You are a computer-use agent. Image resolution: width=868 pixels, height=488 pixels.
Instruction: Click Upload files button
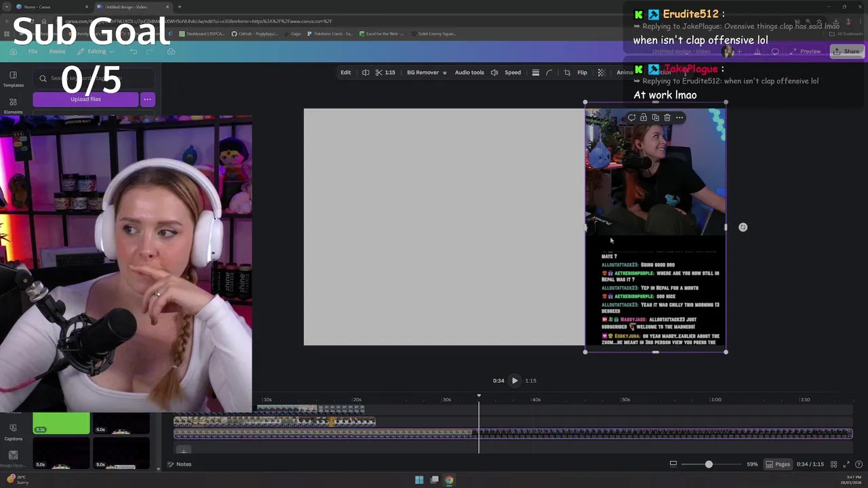tap(85, 99)
